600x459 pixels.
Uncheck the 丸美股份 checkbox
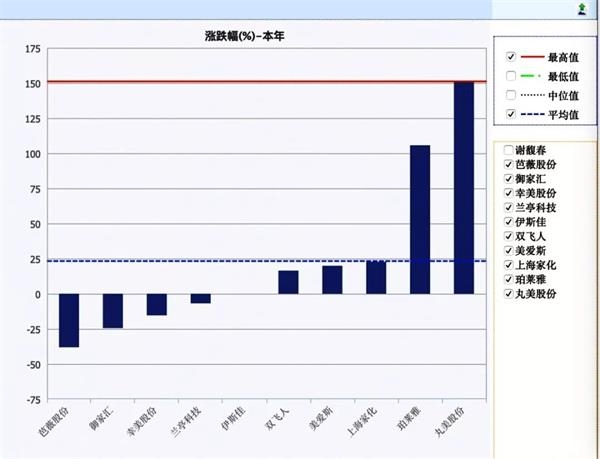coord(509,294)
